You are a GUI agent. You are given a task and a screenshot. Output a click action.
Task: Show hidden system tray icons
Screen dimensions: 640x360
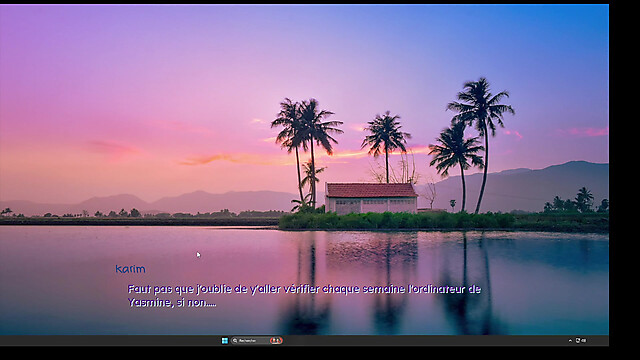[570, 340]
